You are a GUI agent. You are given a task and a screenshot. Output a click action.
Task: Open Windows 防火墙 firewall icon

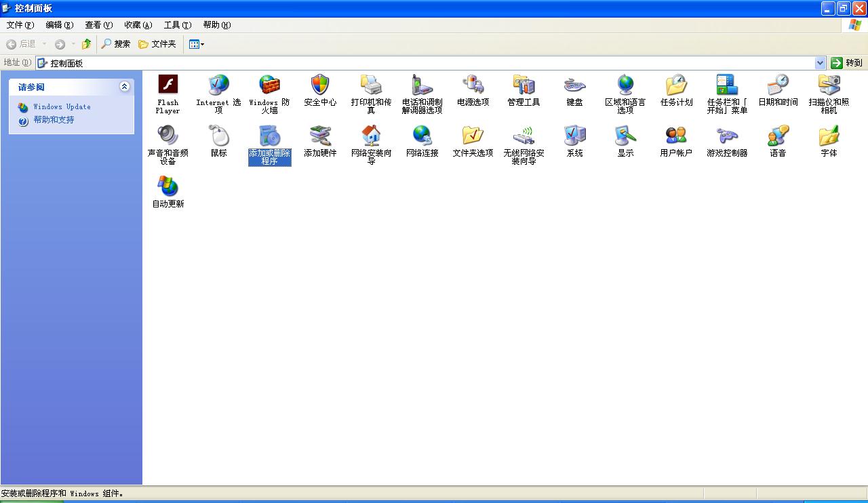click(269, 85)
